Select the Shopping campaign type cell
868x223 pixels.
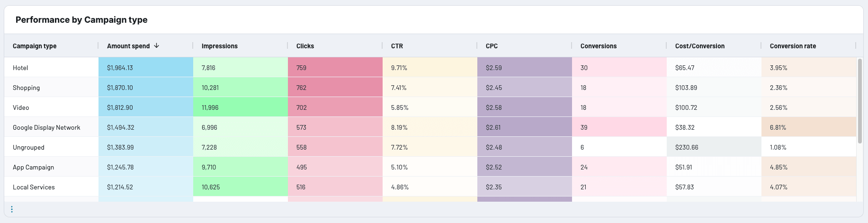(27, 88)
